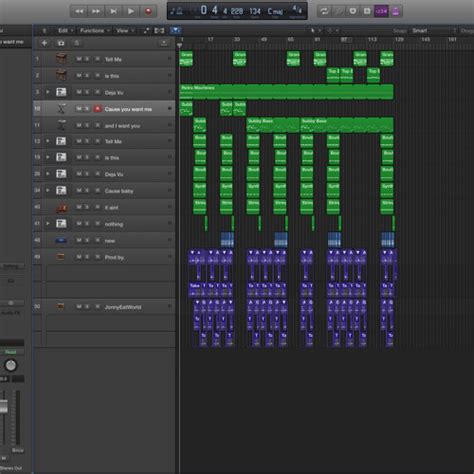The width and height of the screenshot is (474, 474).
Task: Open the pointer tool menu
Action: point(315,31)
